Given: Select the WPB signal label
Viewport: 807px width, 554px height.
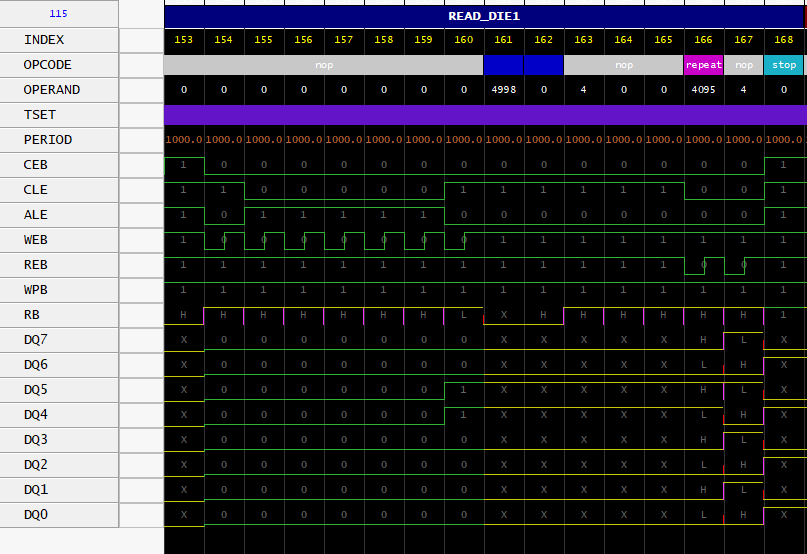Looking at the screenshot, I should (59, 289).
